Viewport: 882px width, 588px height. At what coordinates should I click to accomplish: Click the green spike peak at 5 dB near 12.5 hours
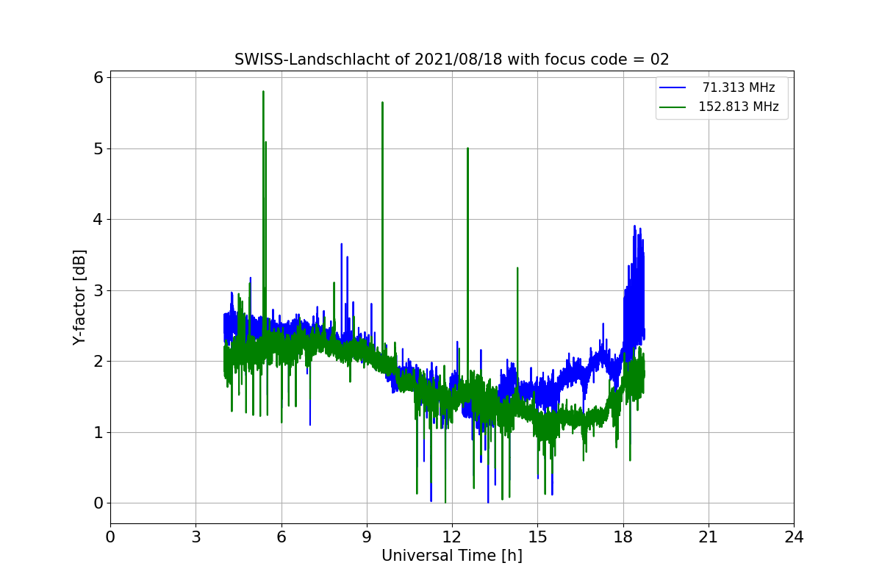[x=467, y=148]
